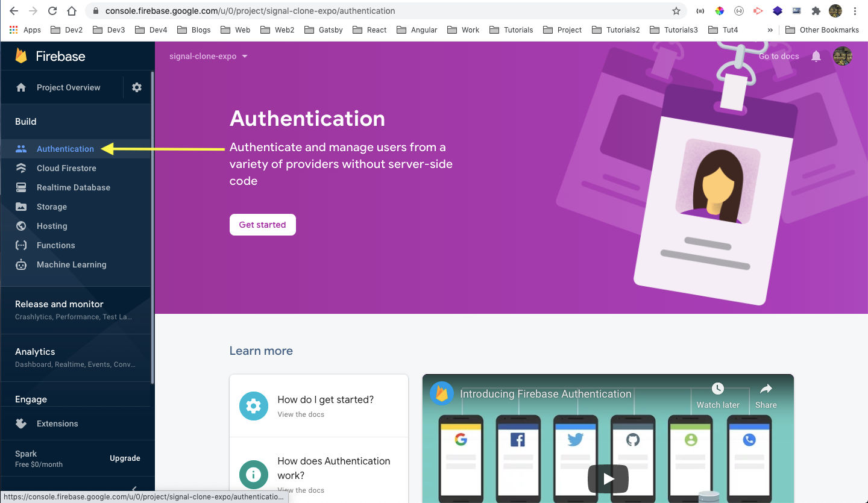
Task: Open Extensions in the sidebar
Action: tap(75, 423)
